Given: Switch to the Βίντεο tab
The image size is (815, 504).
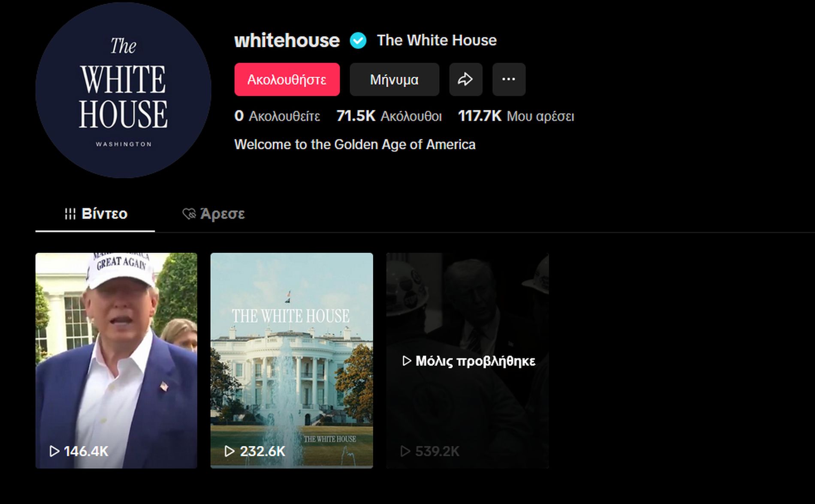Looking at the screenshot, I should 95,214.
